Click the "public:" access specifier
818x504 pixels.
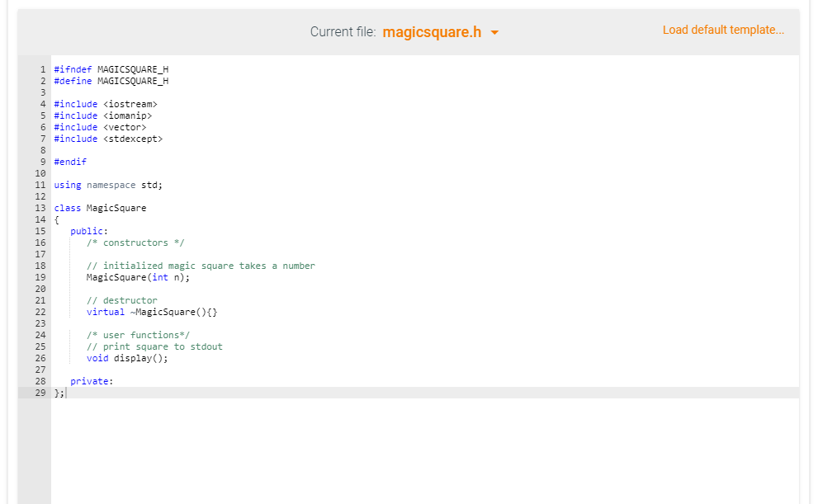88,230
